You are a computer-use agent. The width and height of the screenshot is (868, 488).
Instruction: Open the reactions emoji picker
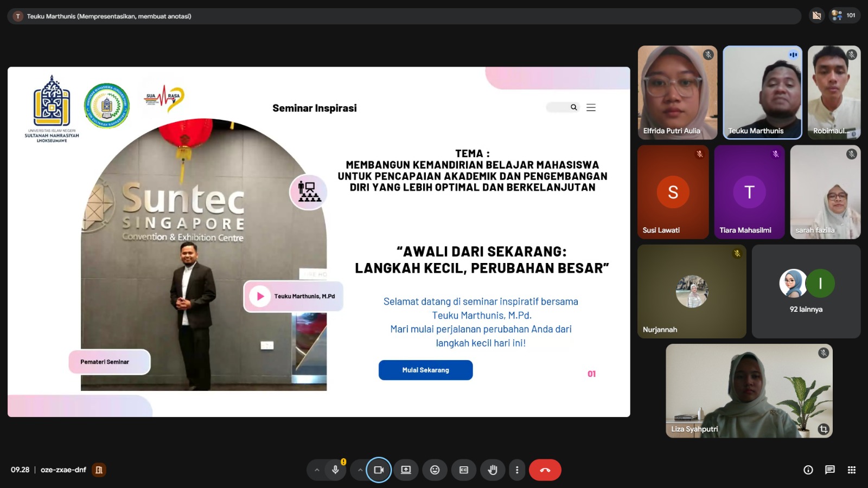coord(435,470)
